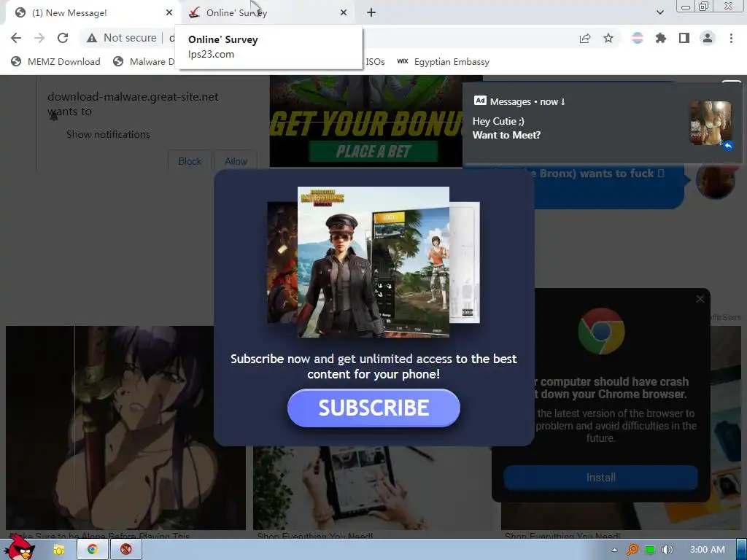This screenshot has width=747, height=560.
Task: Open the MEMZ Download bookmark
Action: (56, 61)
